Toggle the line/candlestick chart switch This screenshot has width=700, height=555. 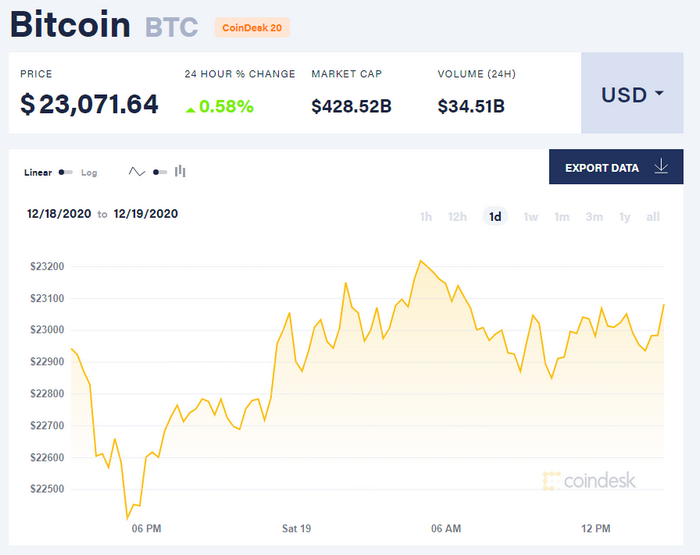159,172
